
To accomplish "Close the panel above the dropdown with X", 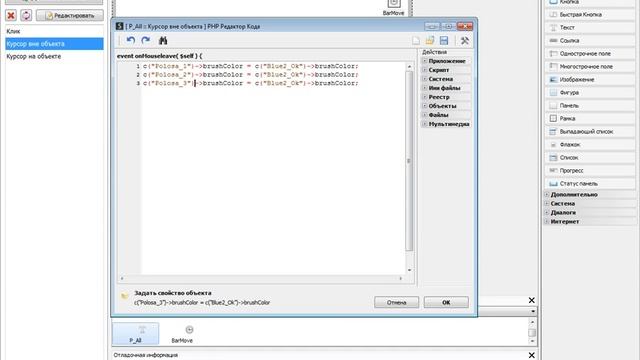I will [x=531, y=300].
